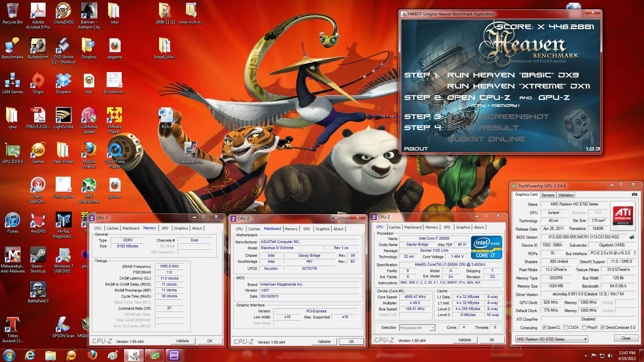The image size is (644, 362).
Task: Click Validate in the Processor CPU-Z window
Action: (x=465, y=340)
